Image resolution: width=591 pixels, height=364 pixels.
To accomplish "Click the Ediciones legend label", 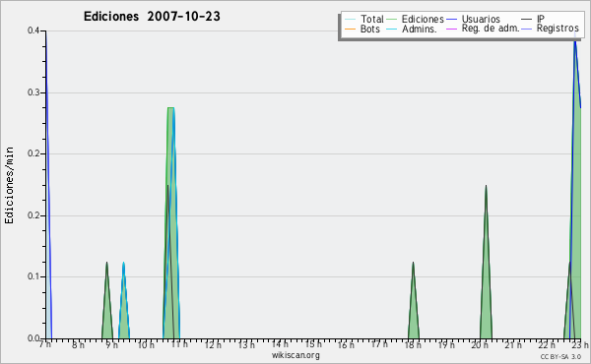I will pos(423,19).
